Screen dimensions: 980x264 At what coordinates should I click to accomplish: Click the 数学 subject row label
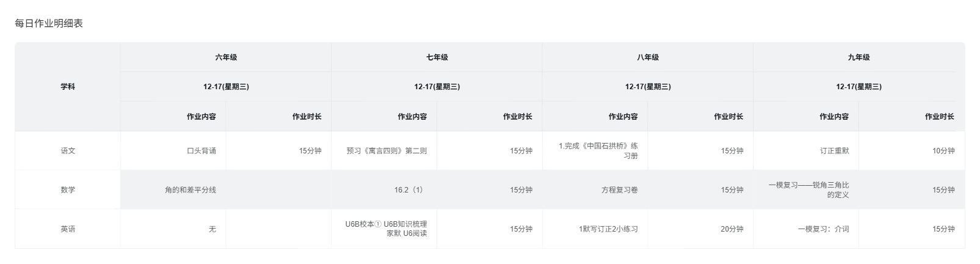[x=68, y=190]
